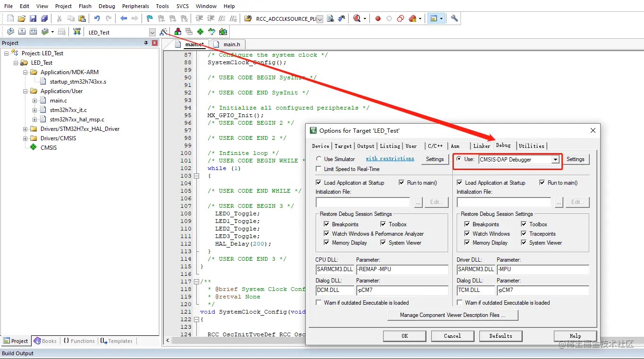Create a new file from the toolbar

[10, 18]
